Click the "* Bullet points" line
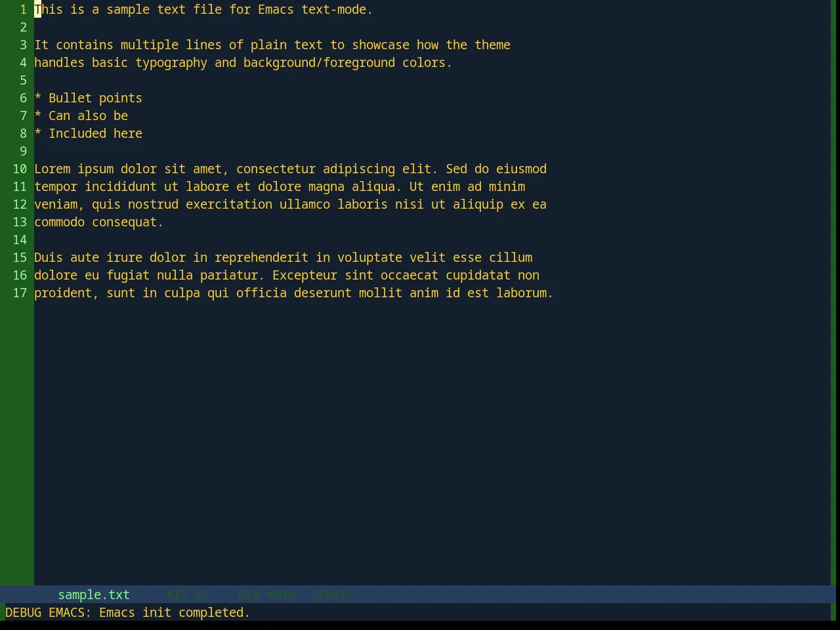Viewport: 840px width, 630px height. [x=88, y=98]
